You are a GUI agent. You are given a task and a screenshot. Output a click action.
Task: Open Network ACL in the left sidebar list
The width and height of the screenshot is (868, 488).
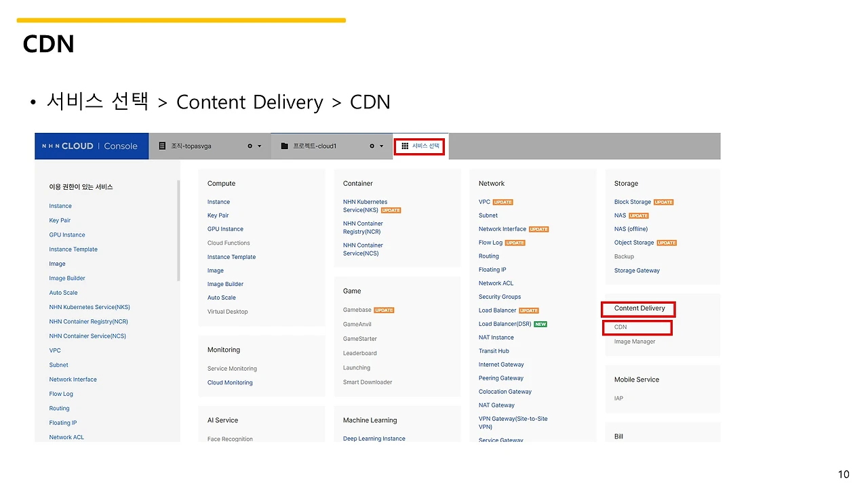(66, 437)
